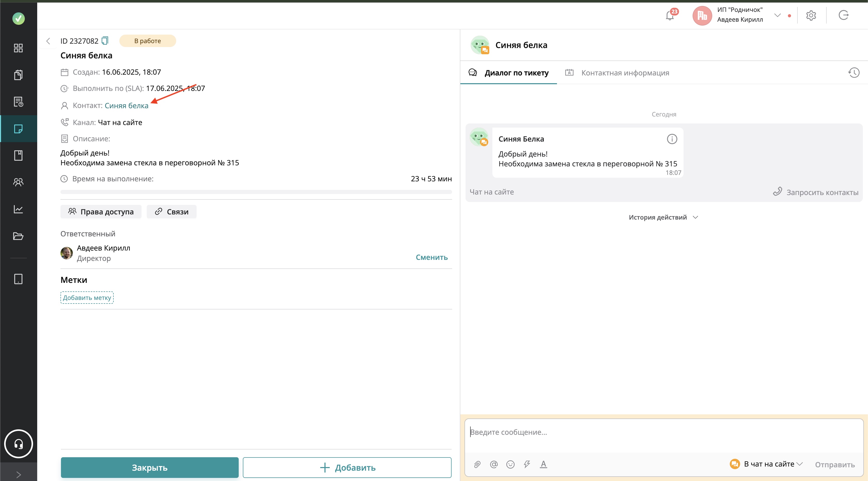Open the headset support button
This screenshot has width=868, height=481.
point(19,444)
